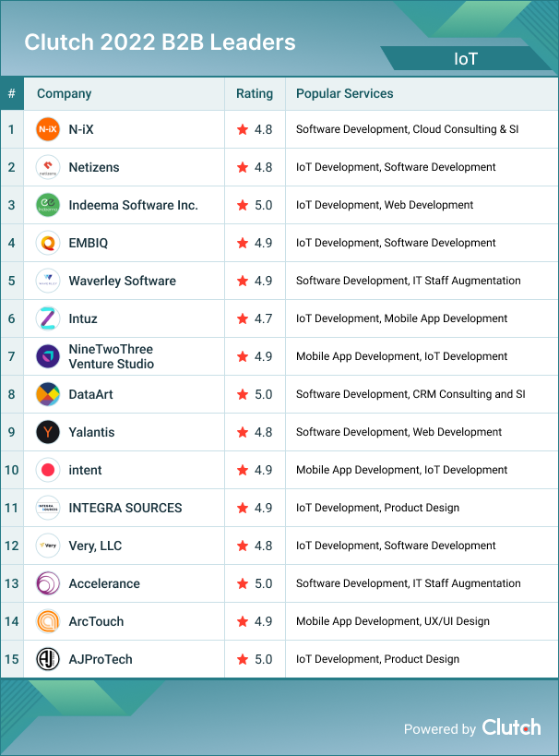
Task: Click INTEGRA SOURCES services Product Design text
Action: [x=422, y=508]
